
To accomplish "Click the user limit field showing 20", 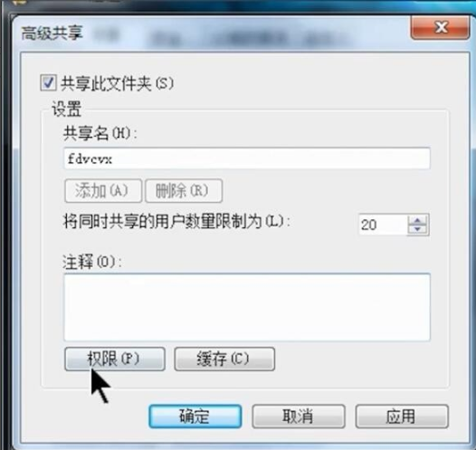I will point(383,225).
